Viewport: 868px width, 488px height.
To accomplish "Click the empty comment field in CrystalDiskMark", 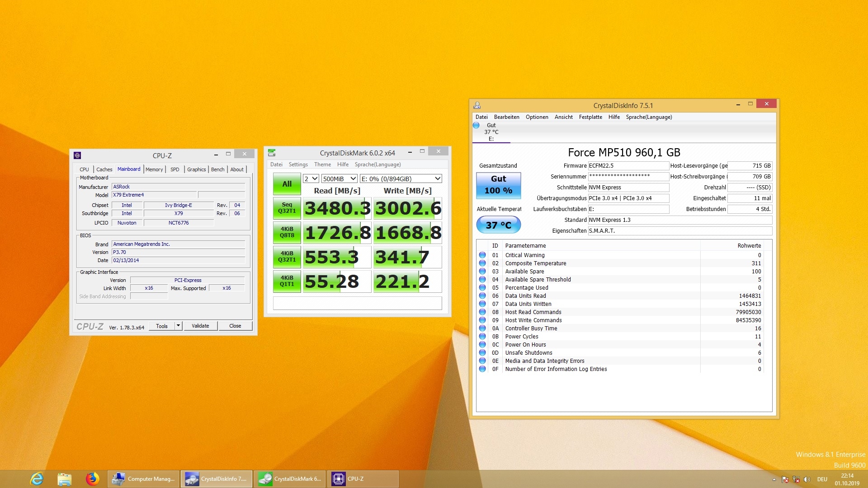I will (358, 303).
